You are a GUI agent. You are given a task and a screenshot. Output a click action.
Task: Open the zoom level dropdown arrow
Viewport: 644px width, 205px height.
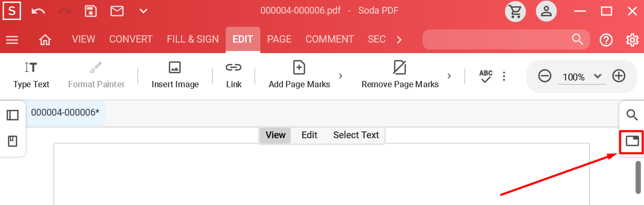[x=598, y=76]
